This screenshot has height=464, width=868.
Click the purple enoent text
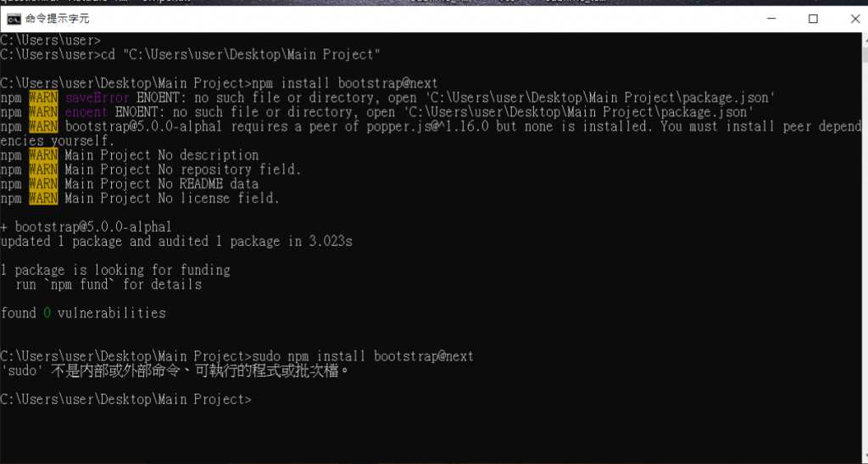(86, 113)
